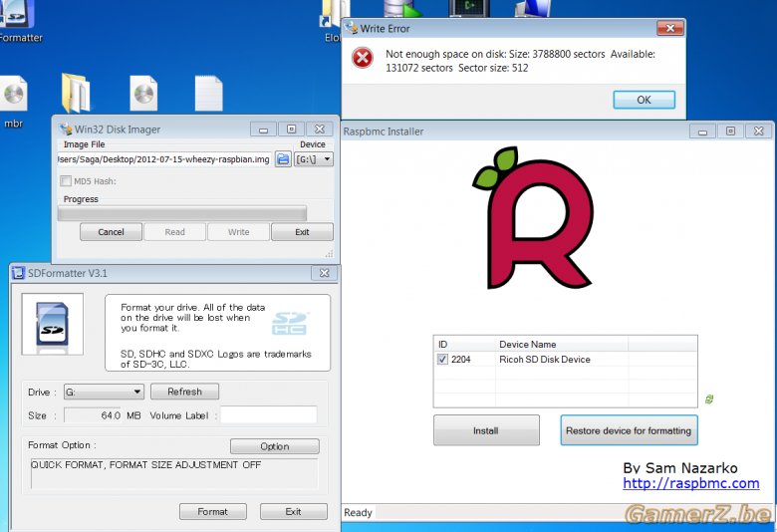Uncheck device 2204 Ricoh SD Disk

442,360
